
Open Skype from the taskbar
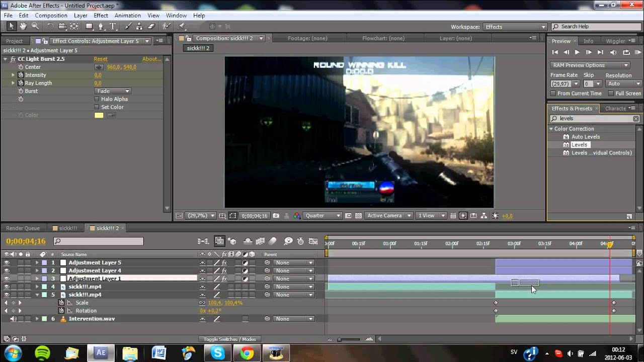[218, 352]
